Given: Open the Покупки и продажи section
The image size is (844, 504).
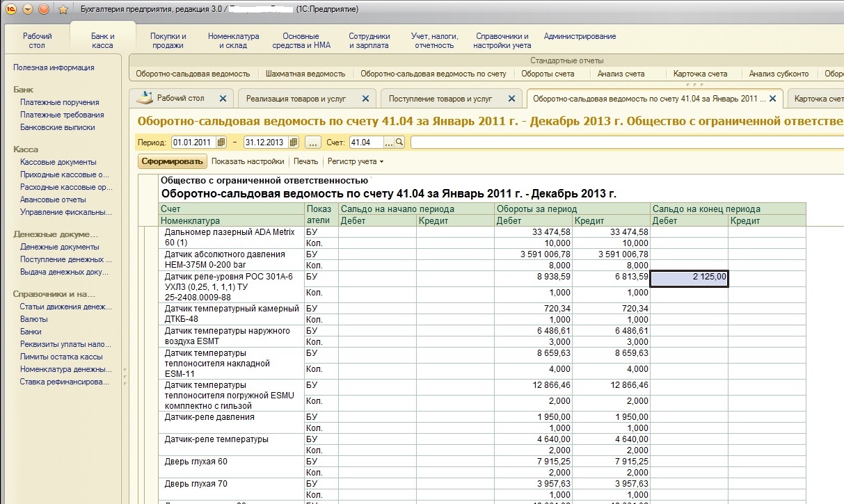Looking at the screenshot, I should [168, 40].
